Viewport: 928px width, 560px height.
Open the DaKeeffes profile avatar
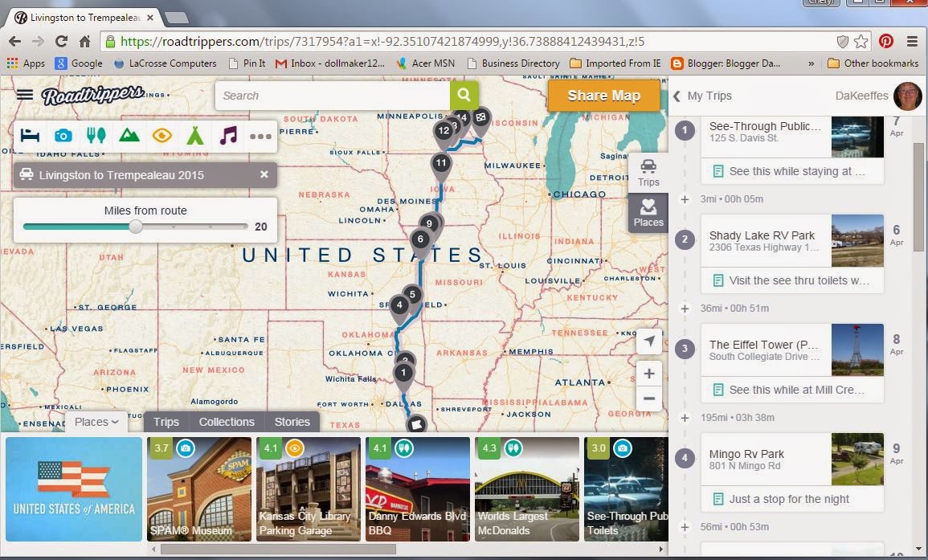pyautogui.click(x=908, y=96)
